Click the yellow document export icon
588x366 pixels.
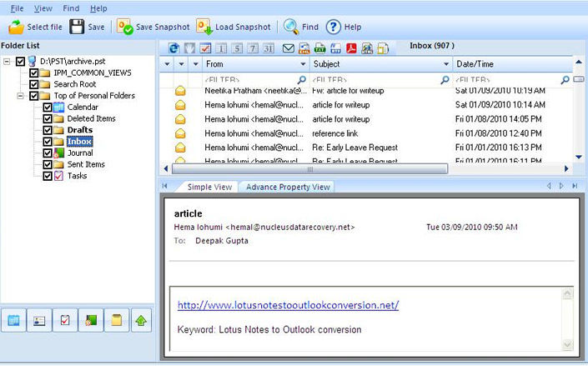[x=383, y=48]
